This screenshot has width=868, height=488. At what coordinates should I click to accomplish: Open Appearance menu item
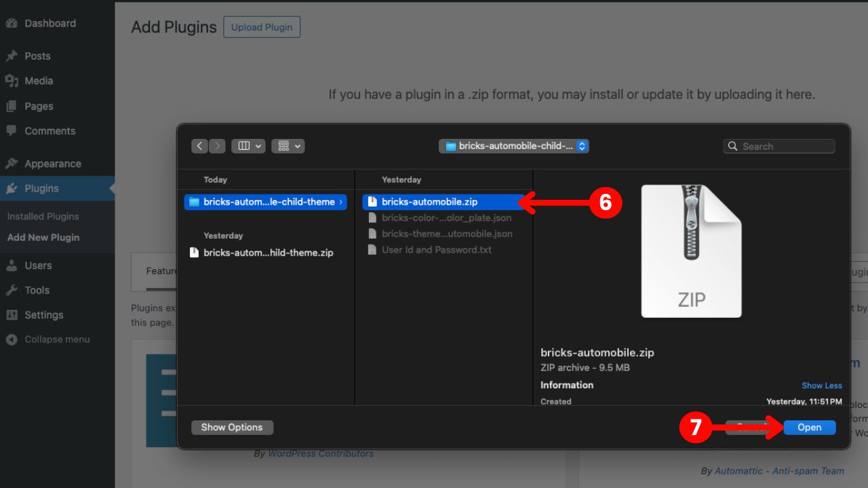click(53, 163)
